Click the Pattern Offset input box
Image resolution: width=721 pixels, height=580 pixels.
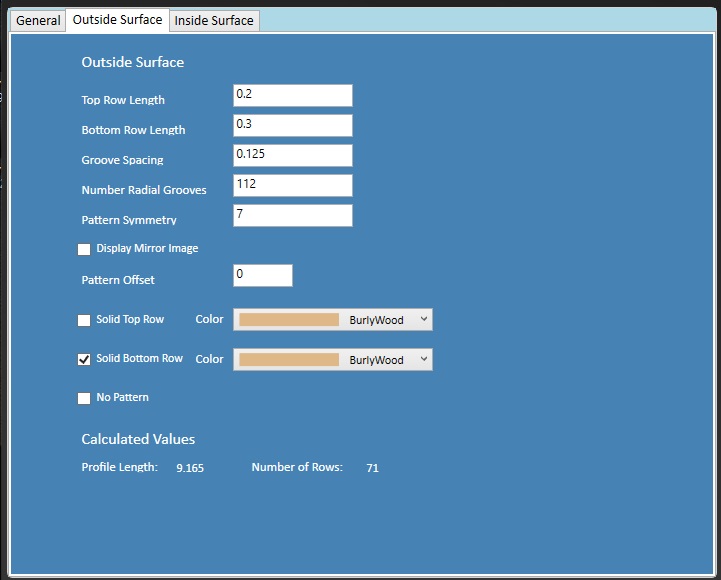coord(262,275)
